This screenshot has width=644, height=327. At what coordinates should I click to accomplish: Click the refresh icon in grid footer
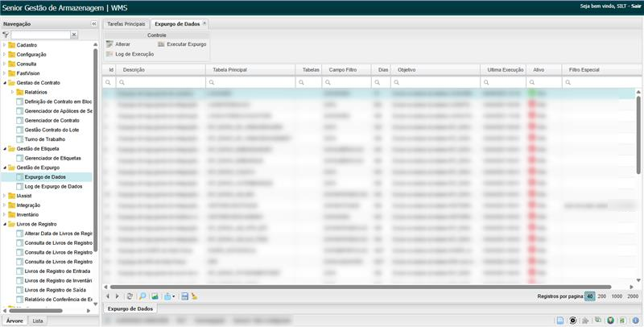click(x=130, y=296)
